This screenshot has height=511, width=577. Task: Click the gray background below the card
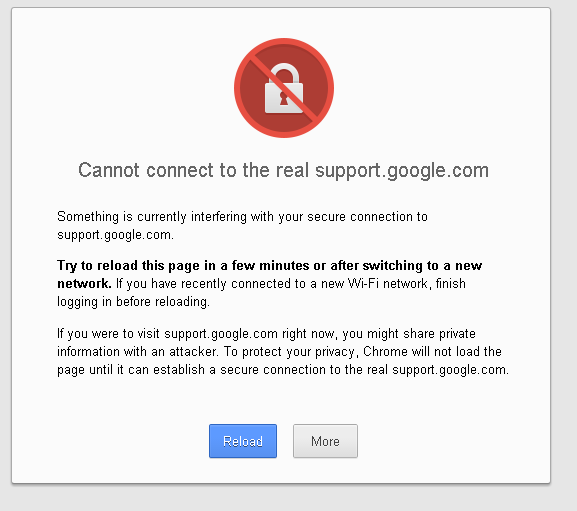click(281, 497)
